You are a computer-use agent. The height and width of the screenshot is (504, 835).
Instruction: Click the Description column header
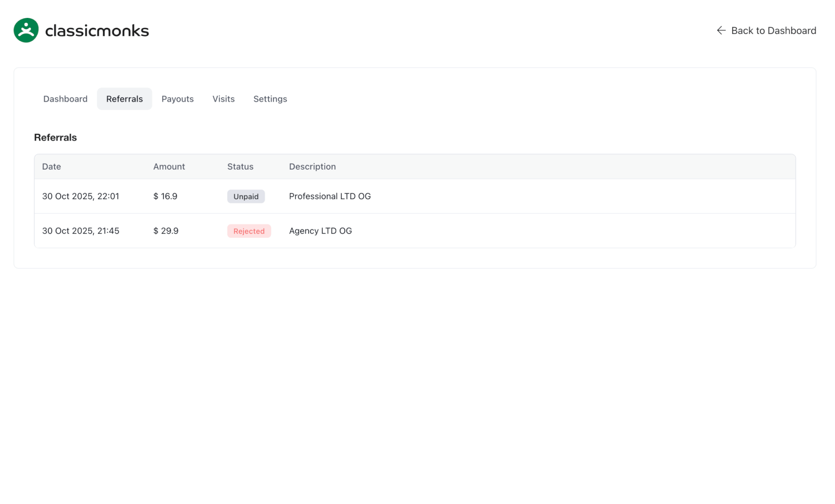(x=312, y=166)
